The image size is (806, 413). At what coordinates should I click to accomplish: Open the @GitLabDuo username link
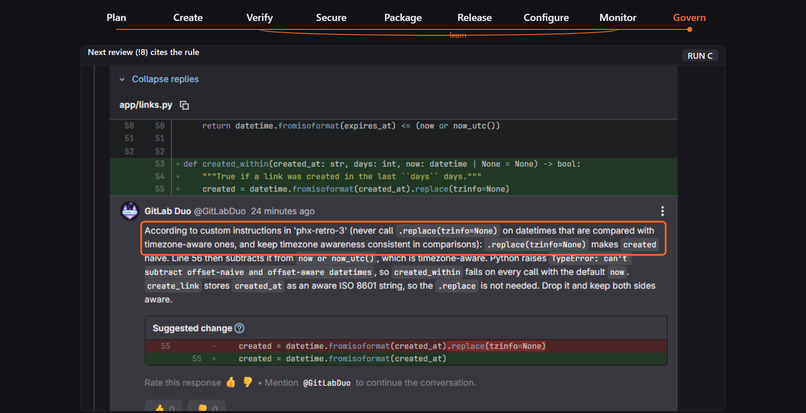click(219, 211)
